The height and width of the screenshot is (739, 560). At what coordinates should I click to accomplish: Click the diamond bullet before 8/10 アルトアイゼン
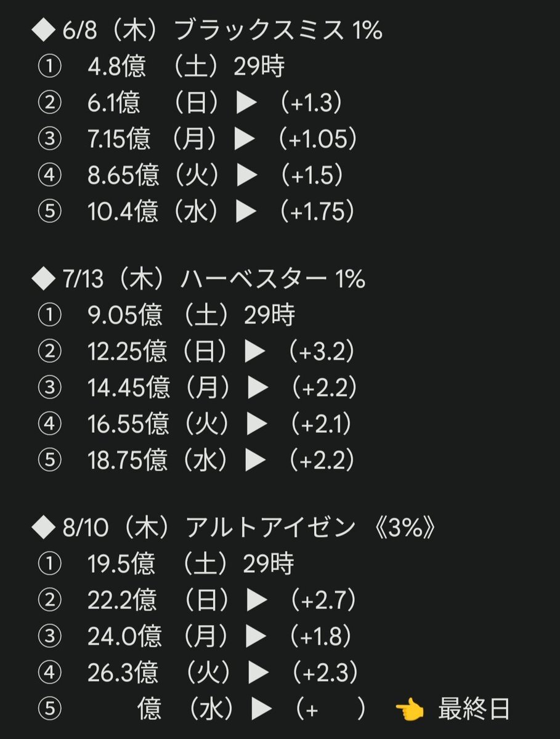point(43,528)
